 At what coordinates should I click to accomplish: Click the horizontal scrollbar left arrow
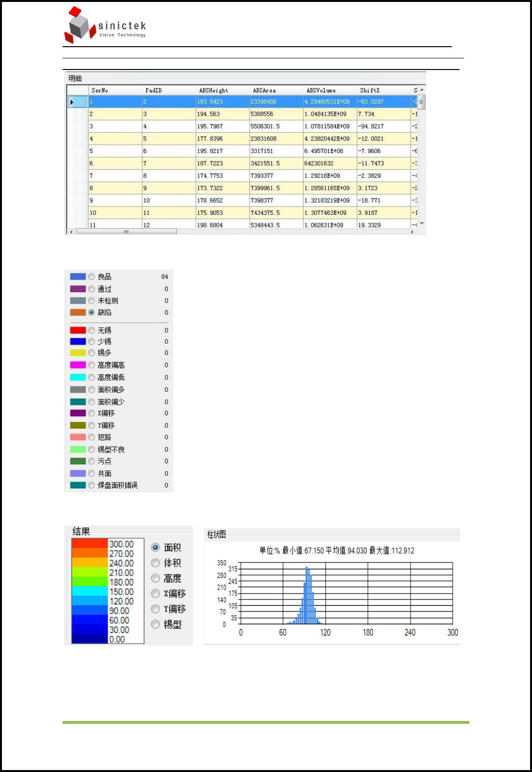click(71, 232)
